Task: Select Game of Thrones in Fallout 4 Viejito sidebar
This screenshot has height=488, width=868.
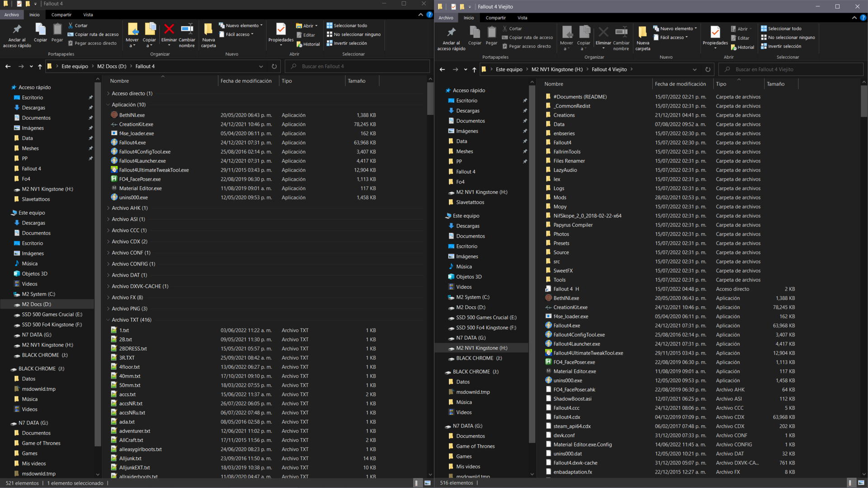Action: 475,446
